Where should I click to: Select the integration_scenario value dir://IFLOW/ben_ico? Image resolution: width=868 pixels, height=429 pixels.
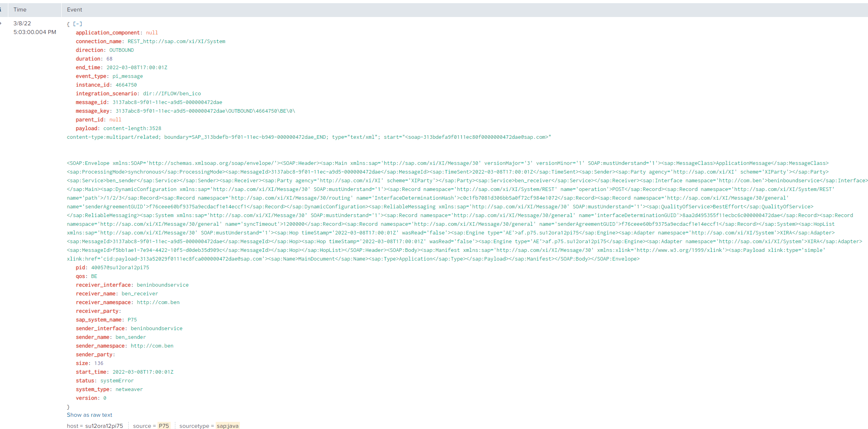click(172, 94)
